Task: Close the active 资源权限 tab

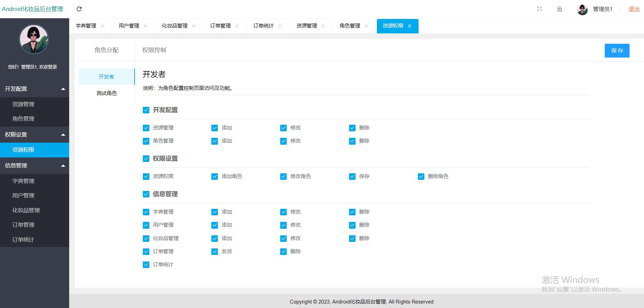Action: point(409,26)
